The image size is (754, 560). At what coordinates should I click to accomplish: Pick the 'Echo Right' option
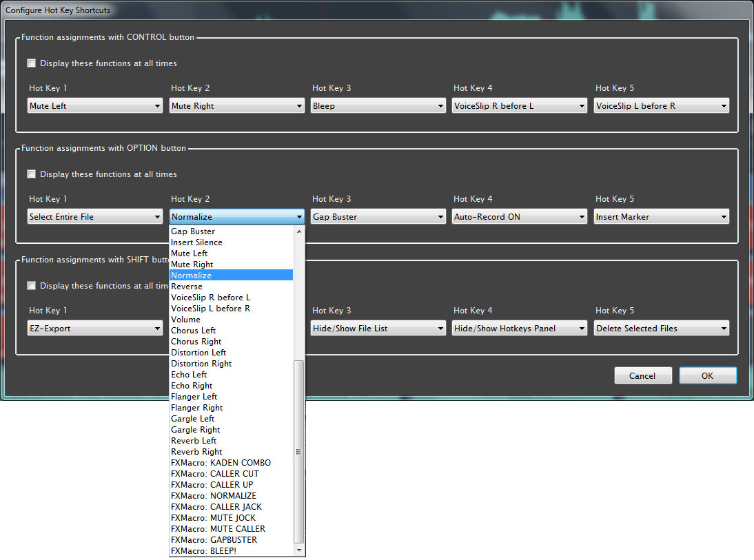232,386
